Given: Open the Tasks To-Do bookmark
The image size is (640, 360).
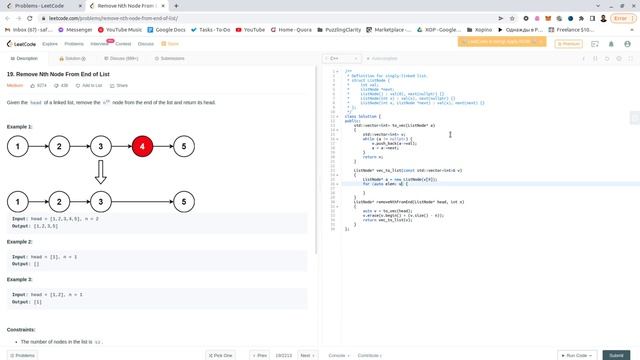Looking at the screenshot, I should pyautogui.click(x=211, y=30).
